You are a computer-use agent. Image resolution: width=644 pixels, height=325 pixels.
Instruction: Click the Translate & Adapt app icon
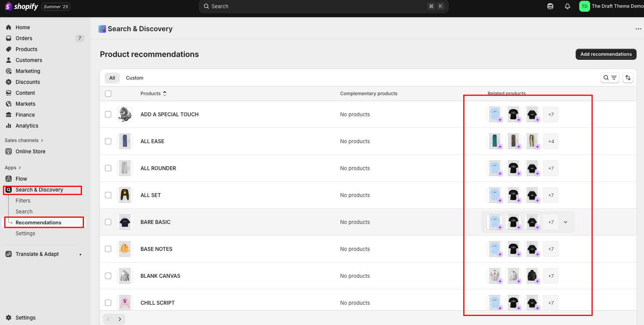(9, 254)
